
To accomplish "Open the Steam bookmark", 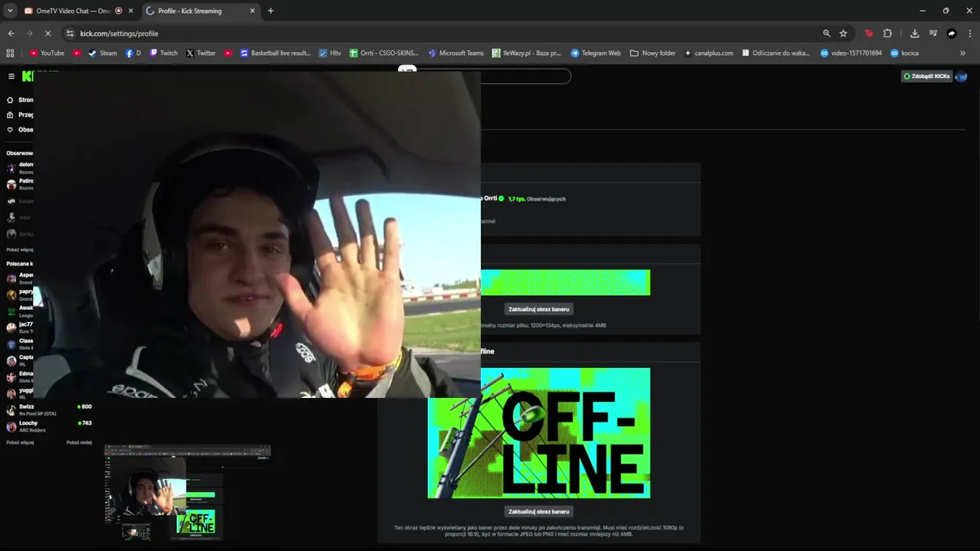I will [x=103, y=54].
